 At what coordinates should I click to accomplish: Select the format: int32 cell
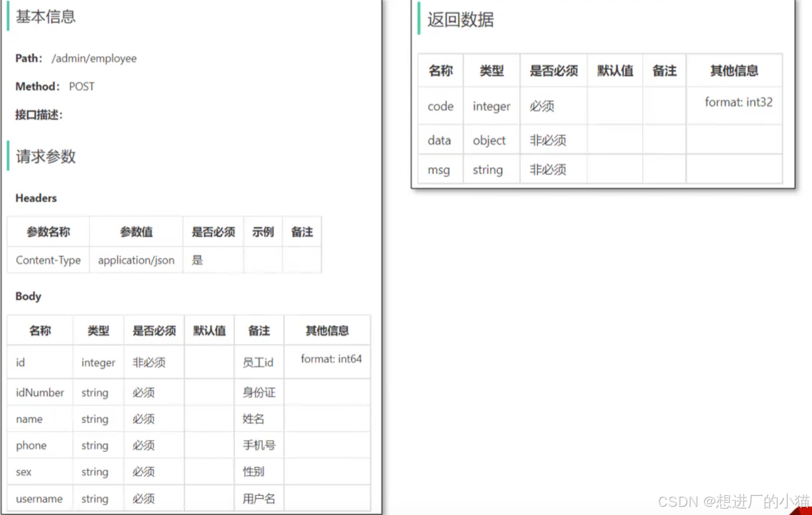734,106
